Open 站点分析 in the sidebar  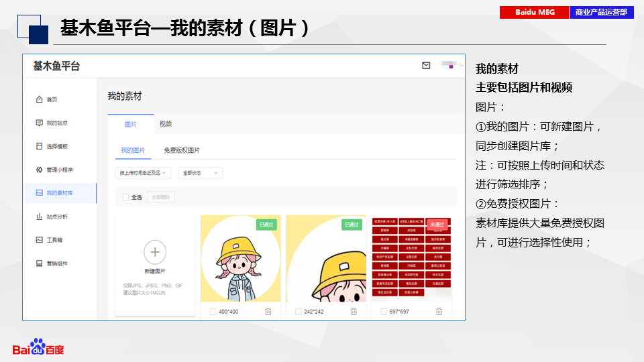(57, 217)
